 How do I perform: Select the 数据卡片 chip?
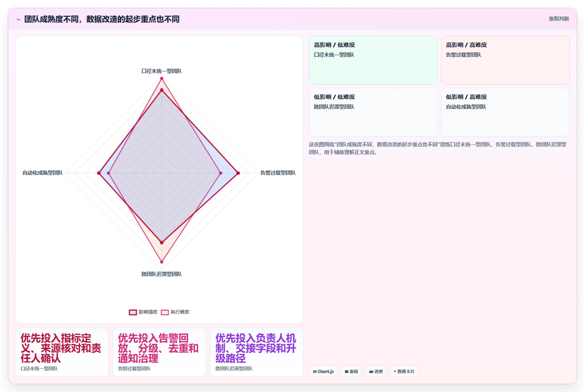click(404, 371)
